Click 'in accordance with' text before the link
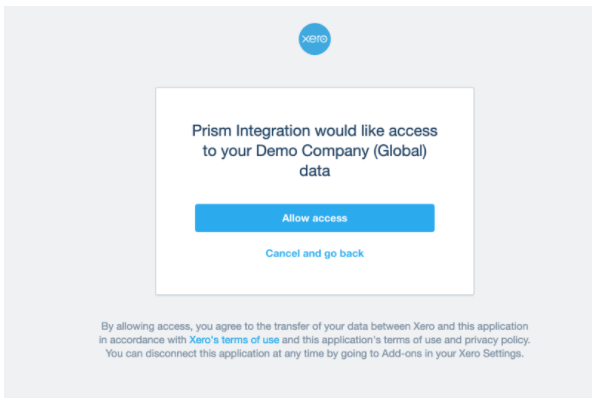The image size is (594, 399). pos(142,340)
